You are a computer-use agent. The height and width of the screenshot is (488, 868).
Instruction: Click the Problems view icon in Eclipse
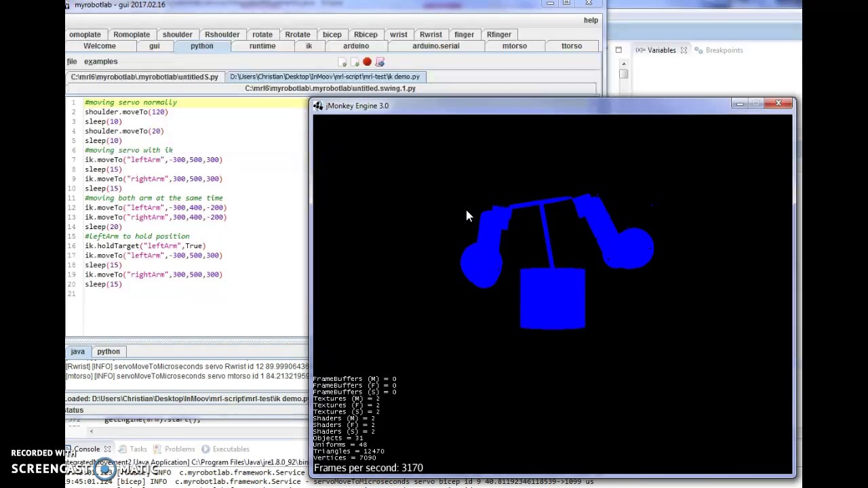158,449
